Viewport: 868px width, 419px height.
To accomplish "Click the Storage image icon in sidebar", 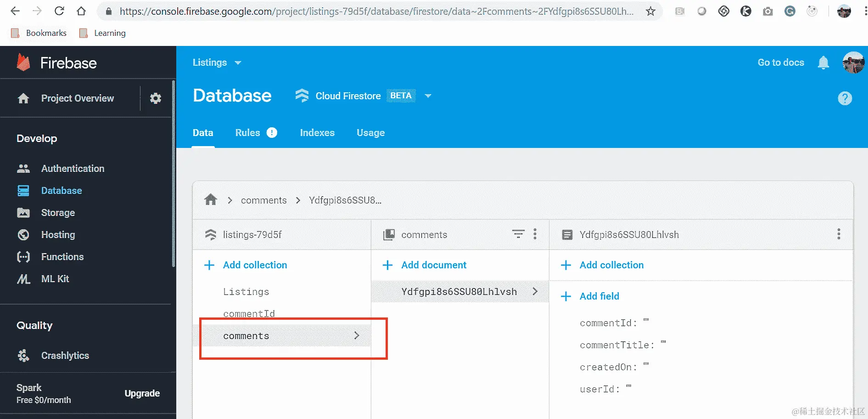I will tap(23, 213).
